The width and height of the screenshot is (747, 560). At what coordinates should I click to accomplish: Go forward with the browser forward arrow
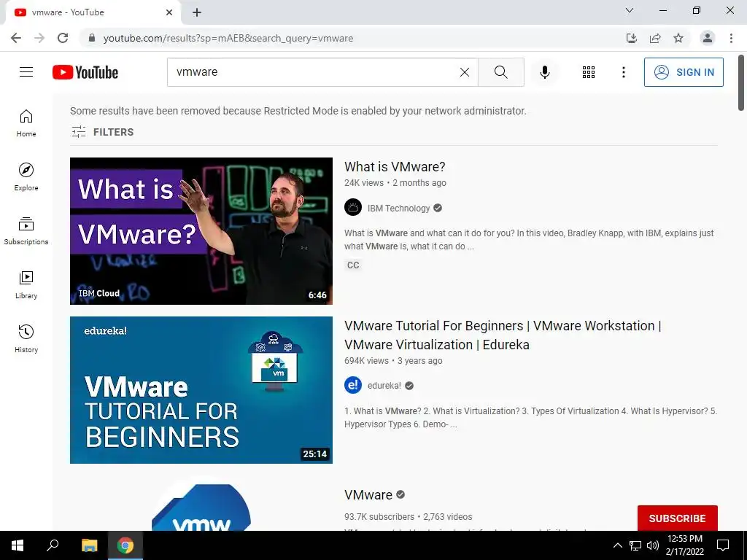(39, 38)
